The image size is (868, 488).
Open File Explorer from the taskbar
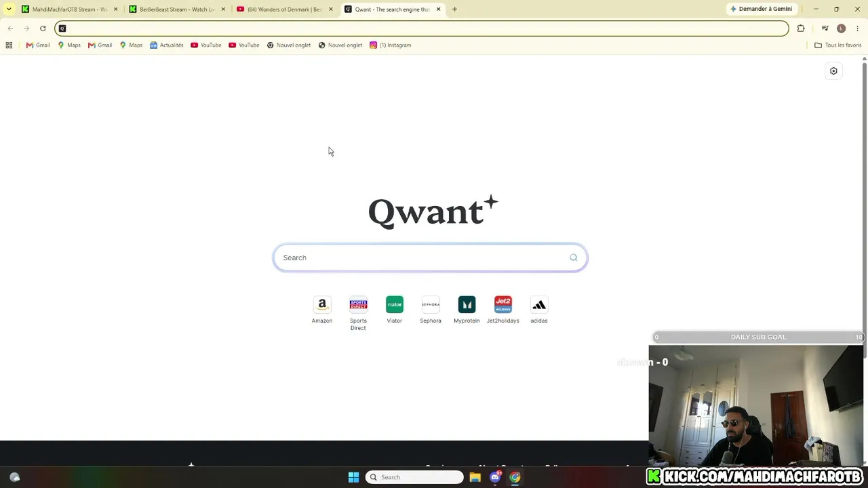475,477
